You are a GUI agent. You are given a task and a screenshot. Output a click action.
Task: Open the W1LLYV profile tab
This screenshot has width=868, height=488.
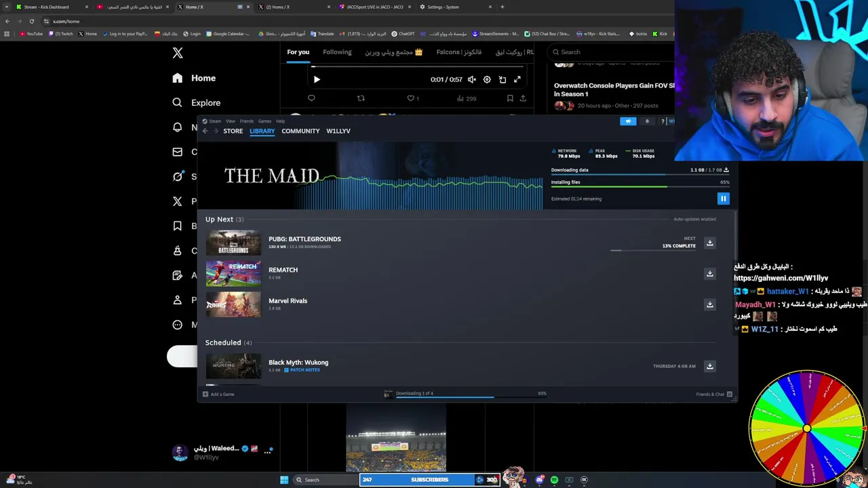click(338, 131)
